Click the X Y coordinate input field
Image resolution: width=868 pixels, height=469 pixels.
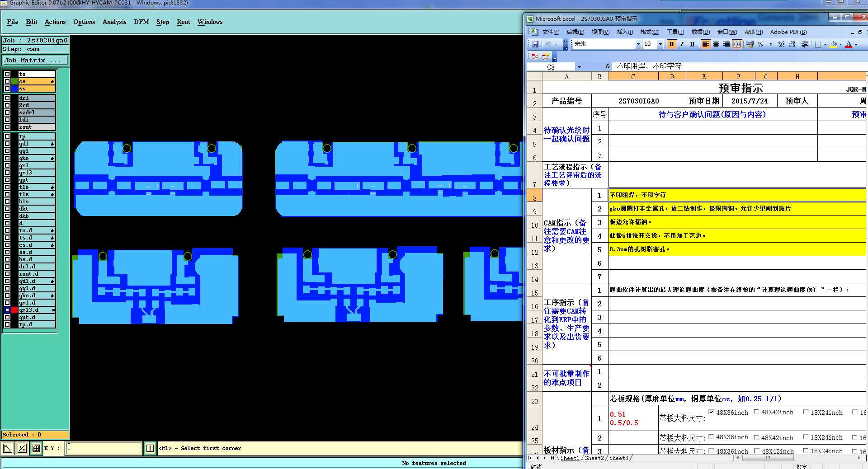point(104,448)
